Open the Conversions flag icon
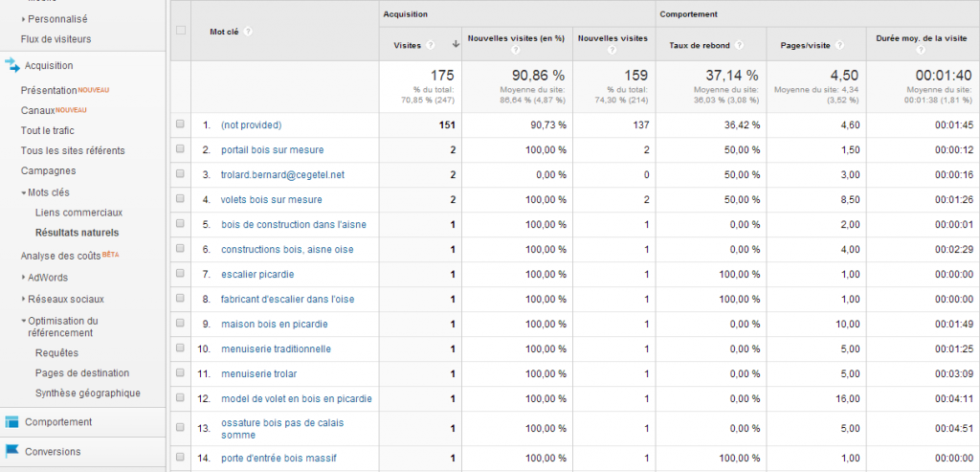The image size is (980, 472). pos(11,451)
